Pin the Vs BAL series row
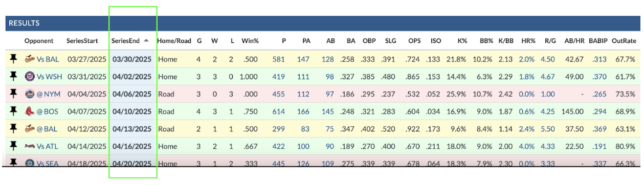 pos(13,59)
